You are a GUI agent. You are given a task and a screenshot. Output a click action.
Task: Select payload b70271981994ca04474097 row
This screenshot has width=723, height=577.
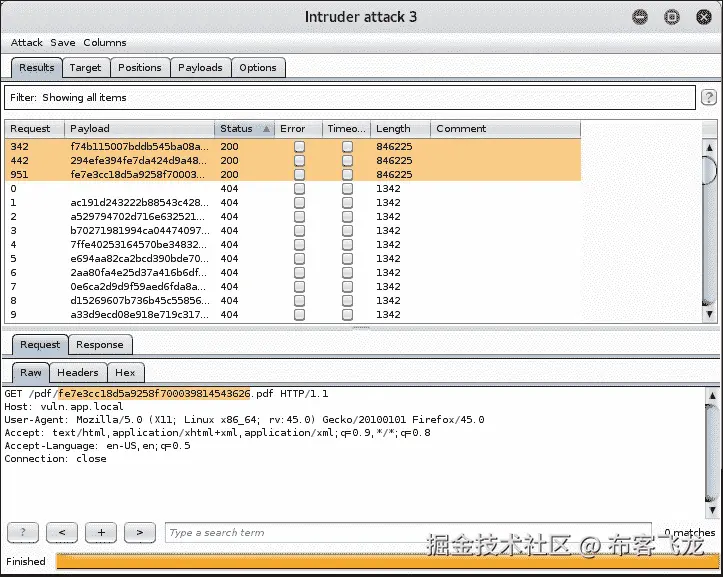293,231
